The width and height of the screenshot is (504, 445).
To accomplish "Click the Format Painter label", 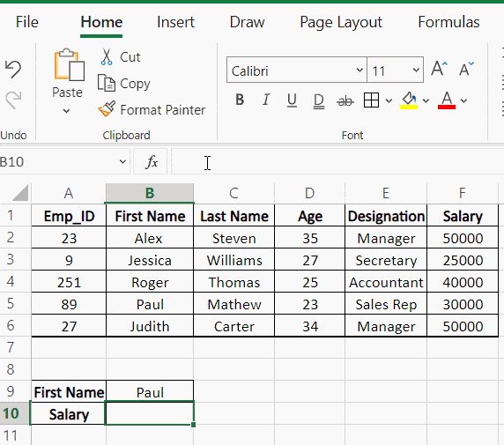I will (163, 110).
